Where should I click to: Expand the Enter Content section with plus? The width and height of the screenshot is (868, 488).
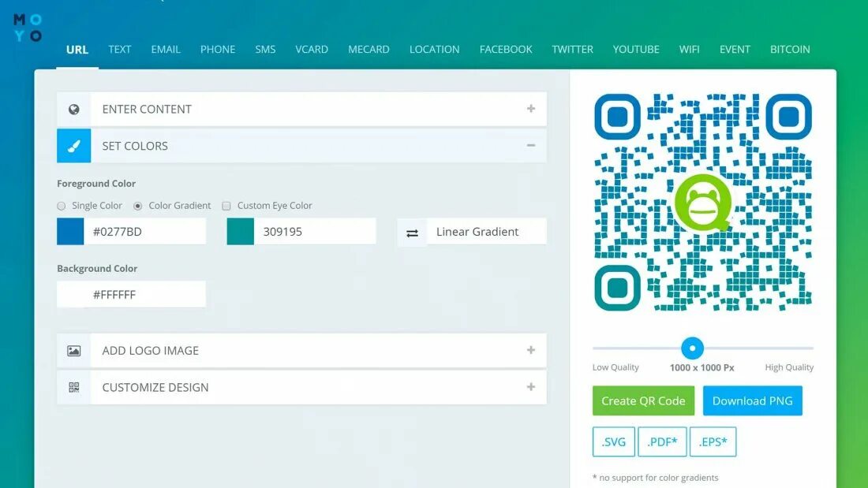pos(531,109)
